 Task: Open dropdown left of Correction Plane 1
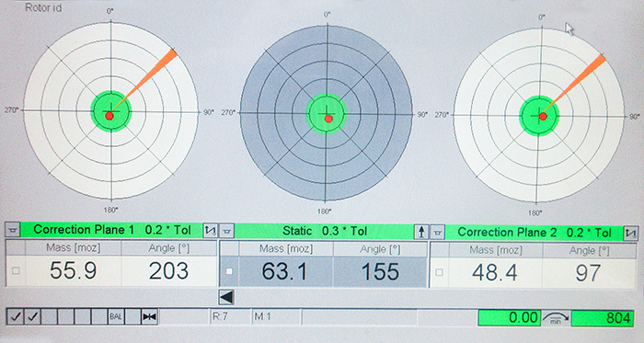pos(12,230)
